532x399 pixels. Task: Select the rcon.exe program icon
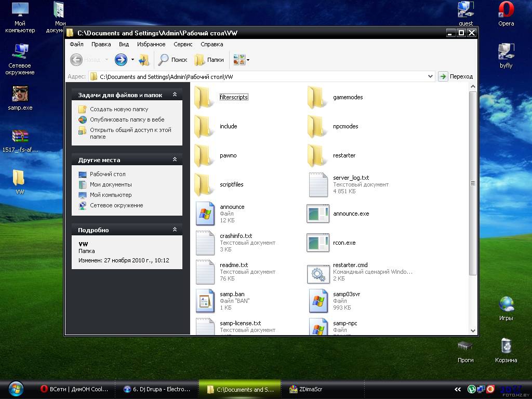pos(318,243)
